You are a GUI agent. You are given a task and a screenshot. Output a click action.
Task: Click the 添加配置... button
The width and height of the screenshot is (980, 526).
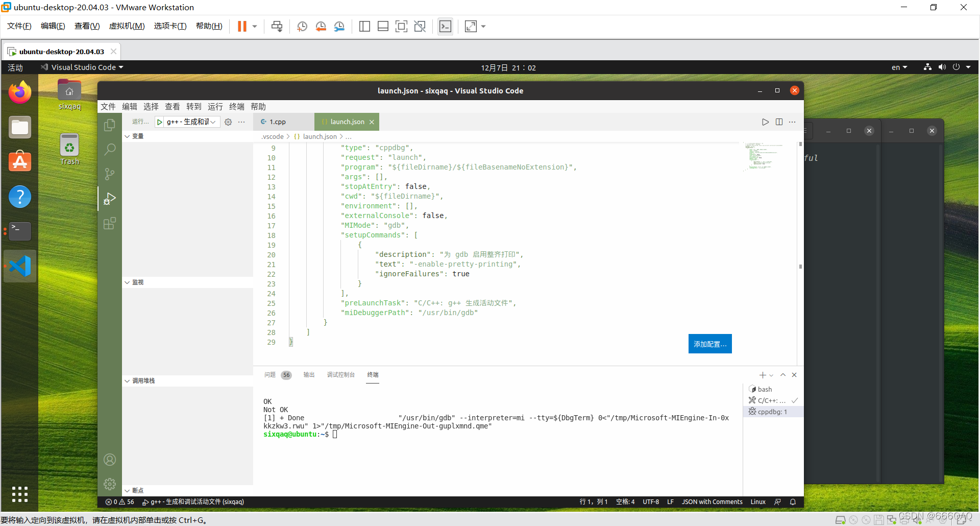click(710, 344)
